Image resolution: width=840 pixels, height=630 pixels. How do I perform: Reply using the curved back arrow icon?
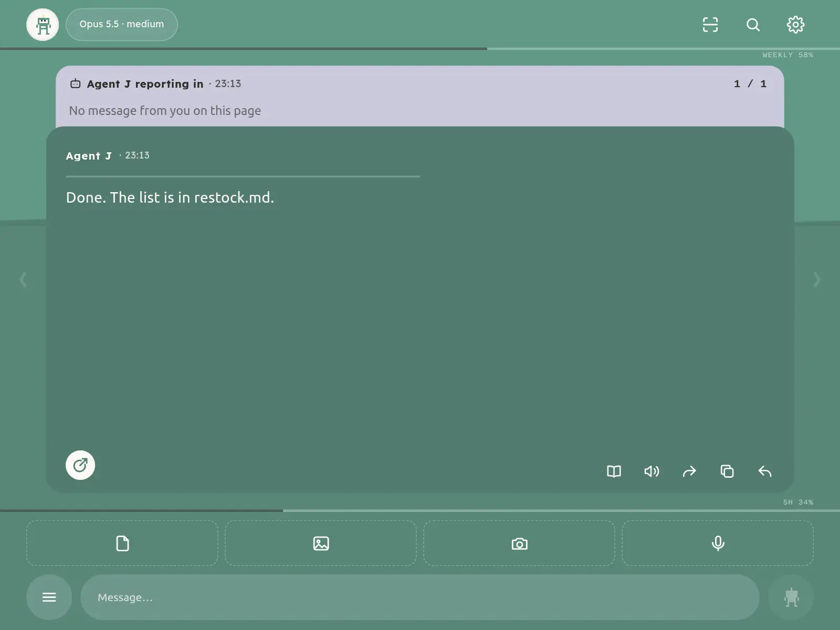pos(765,471)
